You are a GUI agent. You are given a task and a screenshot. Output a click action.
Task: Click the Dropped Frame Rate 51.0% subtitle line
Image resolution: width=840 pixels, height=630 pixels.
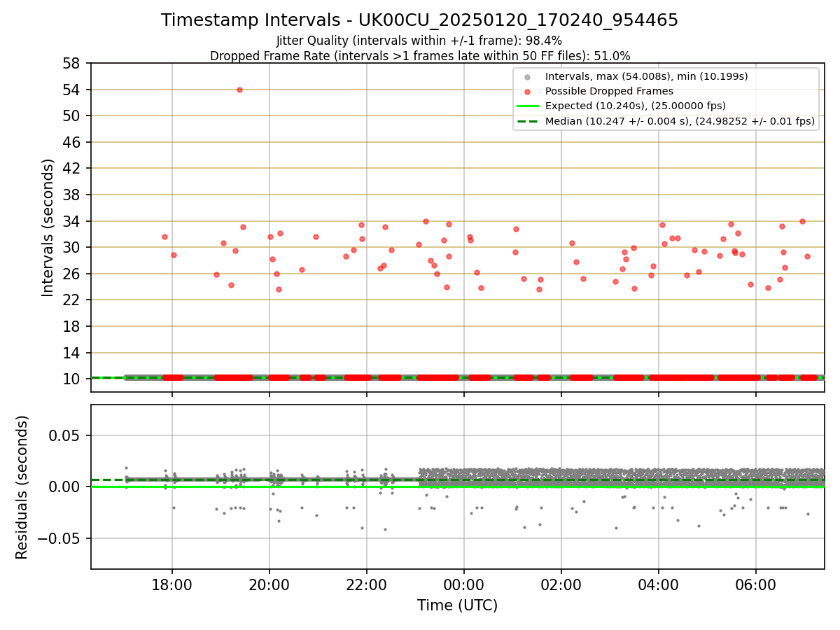click(419, 56)
